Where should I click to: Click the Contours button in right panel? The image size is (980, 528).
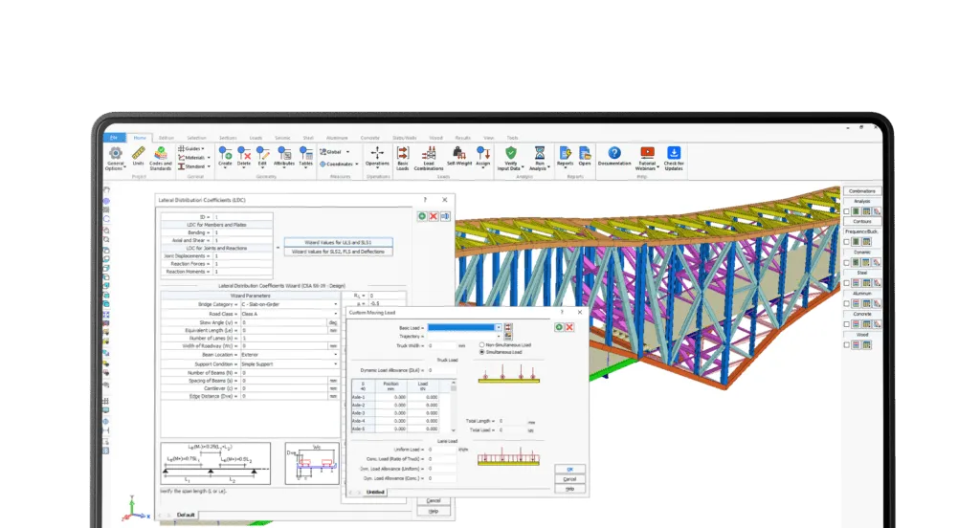click(862, 221)
